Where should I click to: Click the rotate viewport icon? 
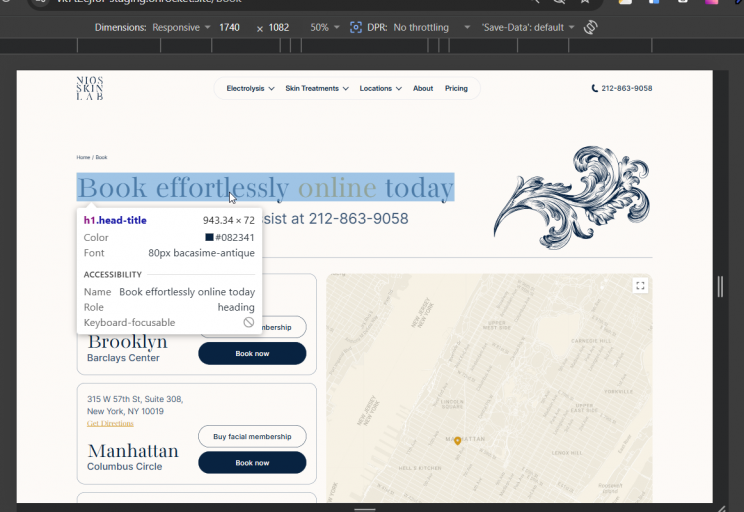(x=590, y=27)
